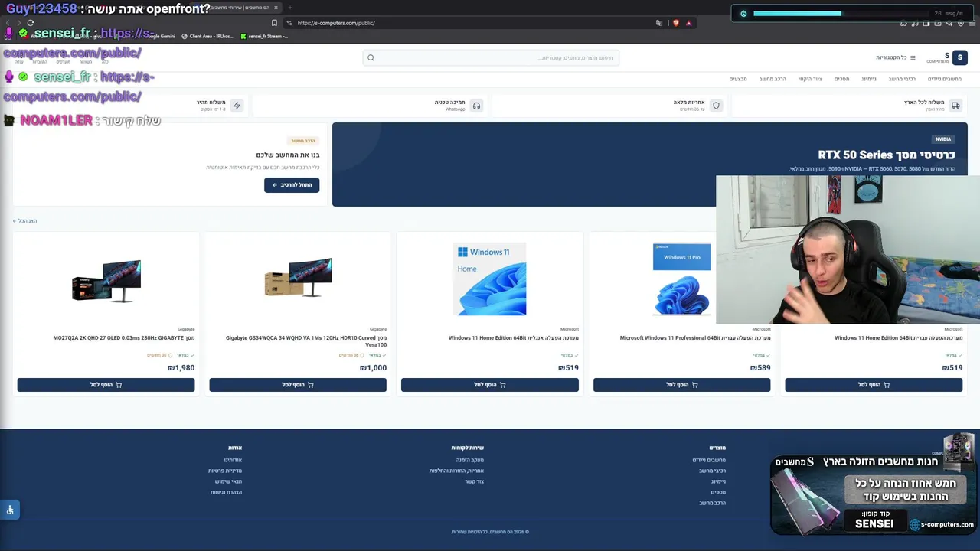Image resolution: width=980 pixels, height=551 pixels.
Task: Click the shield icon for אחריות מלאה
Action: (x=716, y=106)
